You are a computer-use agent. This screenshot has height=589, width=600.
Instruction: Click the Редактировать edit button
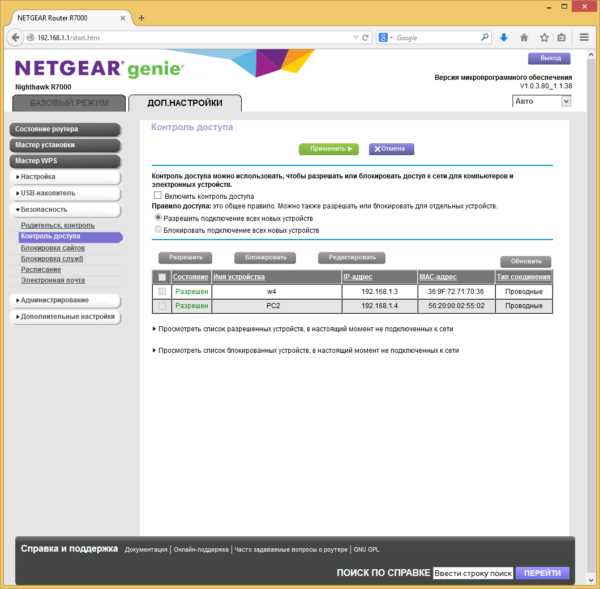(x=352, y=258)
